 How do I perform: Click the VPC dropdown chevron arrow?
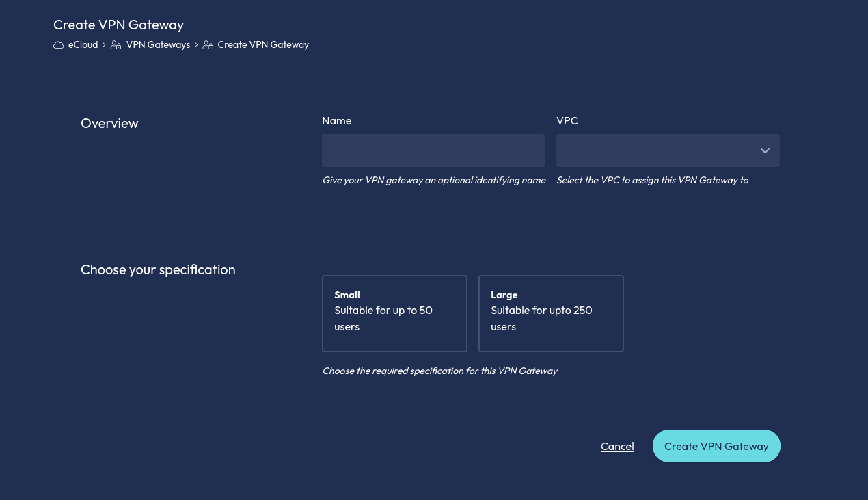[765, 150]
